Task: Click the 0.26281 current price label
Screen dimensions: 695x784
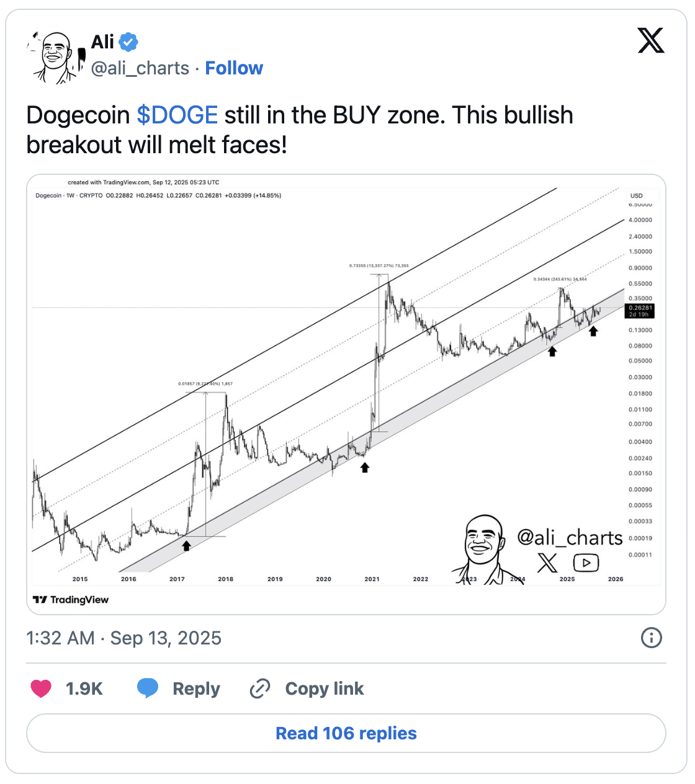Action: pos(640,308)
